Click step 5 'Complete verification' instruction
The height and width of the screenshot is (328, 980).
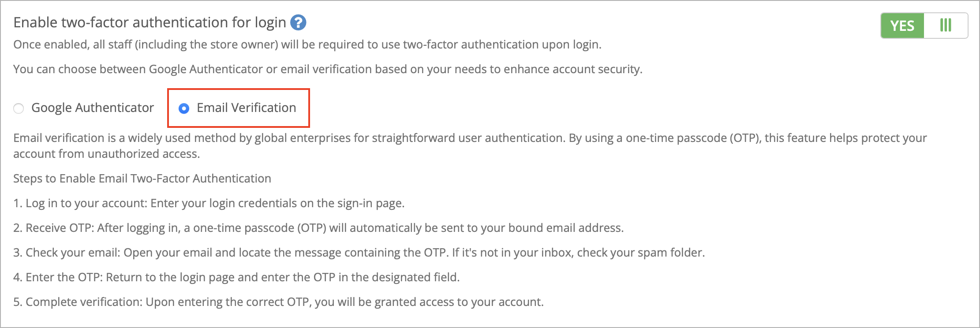coord(278,302)
